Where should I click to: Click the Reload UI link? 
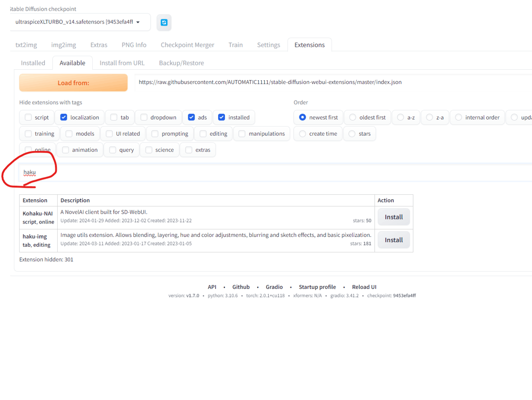pos(364,287)
